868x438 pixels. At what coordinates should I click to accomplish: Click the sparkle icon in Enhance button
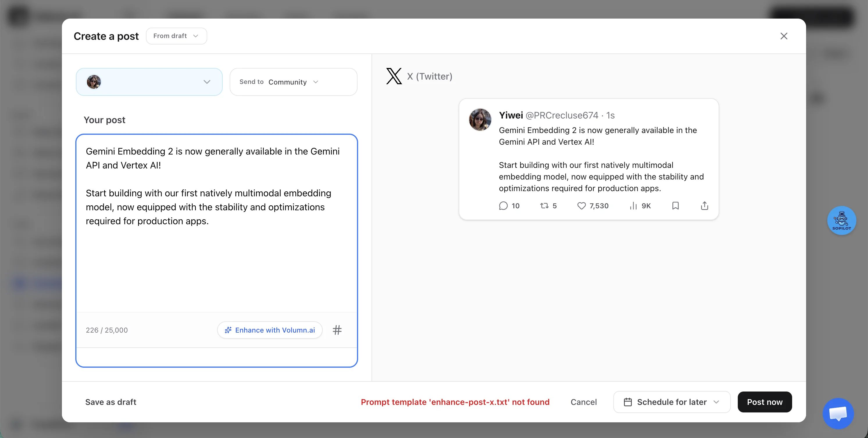(228, 330)
